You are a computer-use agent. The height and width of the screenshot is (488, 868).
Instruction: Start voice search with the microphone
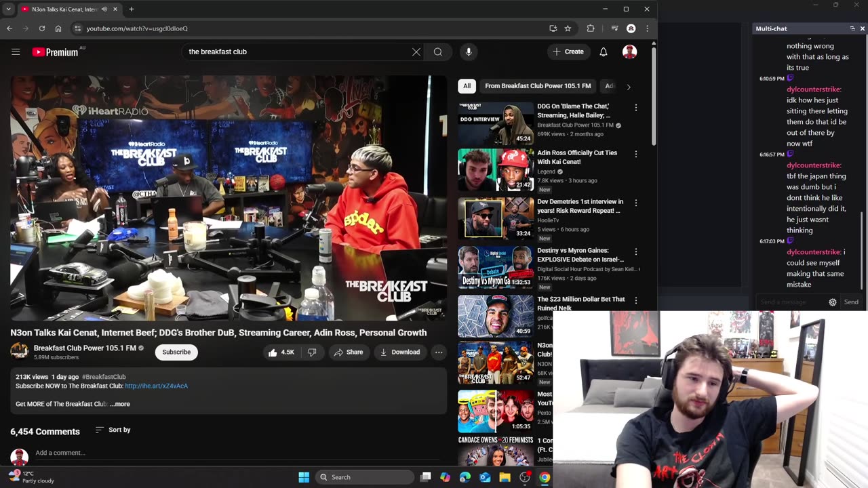469,52
